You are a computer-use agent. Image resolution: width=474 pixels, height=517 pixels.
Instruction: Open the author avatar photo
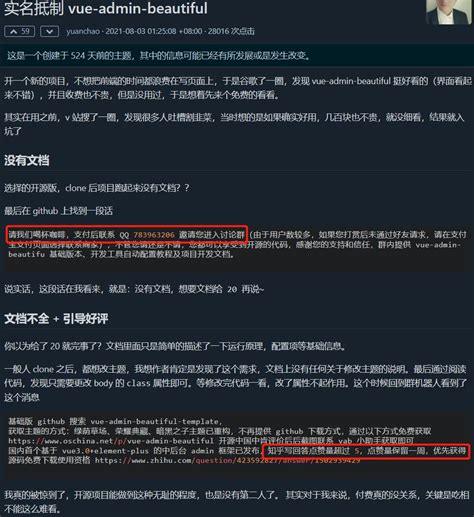[x=449, y=11]
